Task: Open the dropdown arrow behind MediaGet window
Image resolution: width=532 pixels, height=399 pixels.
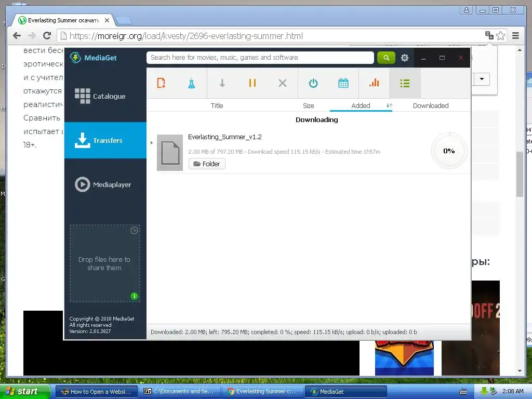Action: pos(482,79)
